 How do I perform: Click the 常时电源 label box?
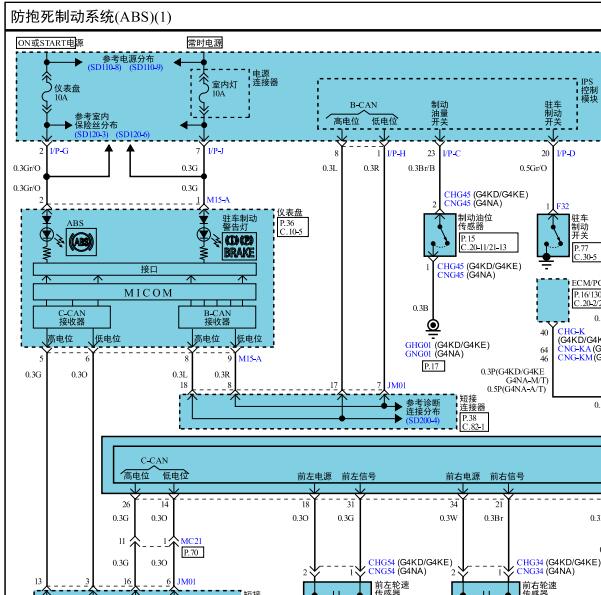tap(205, 43)
